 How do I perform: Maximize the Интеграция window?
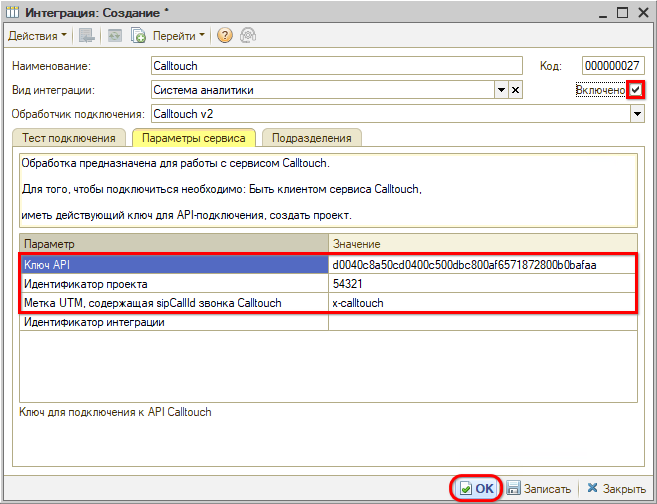[x=622, y=13]
